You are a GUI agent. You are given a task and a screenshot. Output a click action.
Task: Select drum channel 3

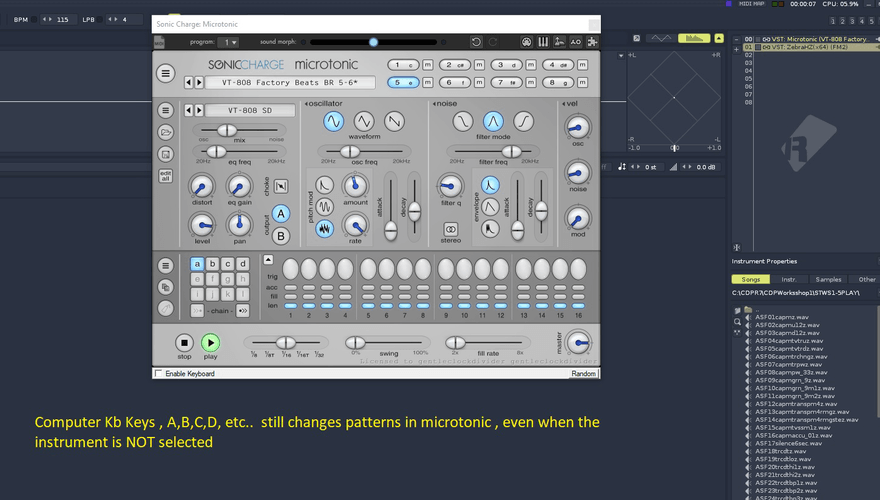coord(506,65)
